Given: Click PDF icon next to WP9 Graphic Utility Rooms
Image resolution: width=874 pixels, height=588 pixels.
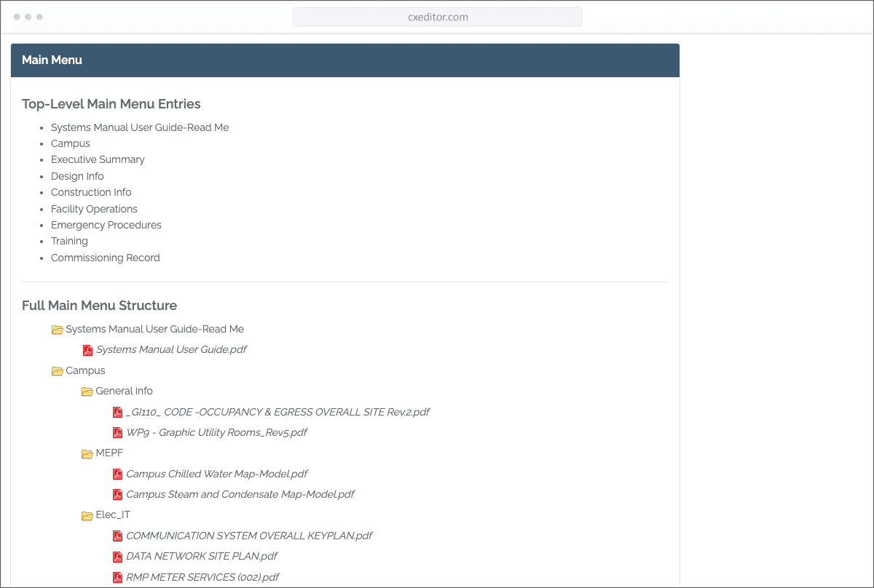Looking at the screenshot, I should (117, 433).
